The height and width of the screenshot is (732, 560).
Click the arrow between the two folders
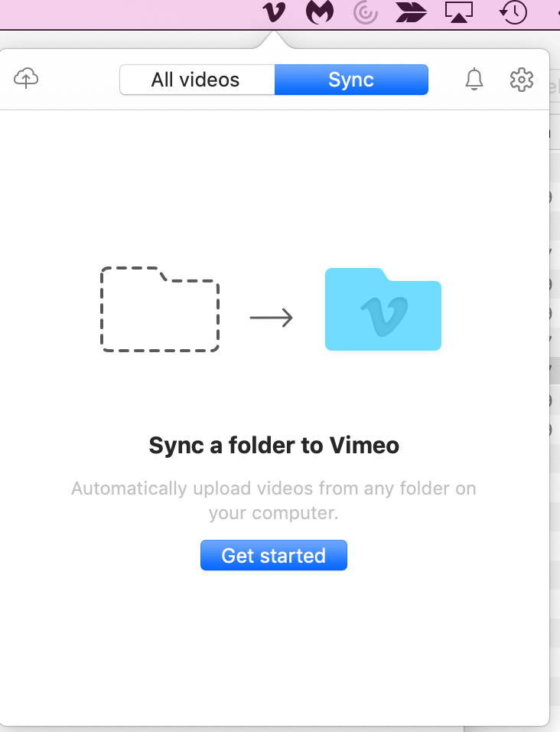point(272,317)
